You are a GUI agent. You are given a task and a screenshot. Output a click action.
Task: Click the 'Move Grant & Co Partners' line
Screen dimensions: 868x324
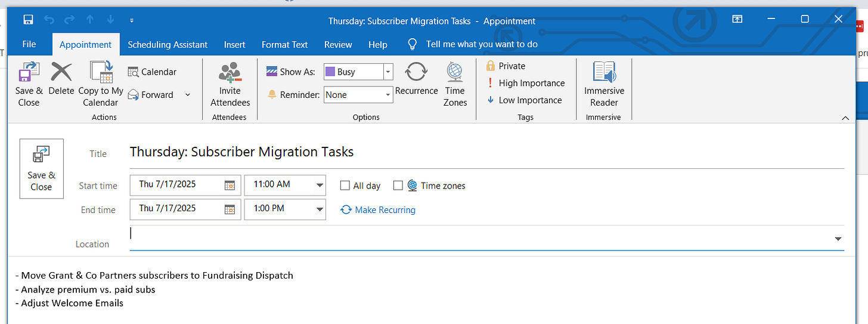[154, 275]
